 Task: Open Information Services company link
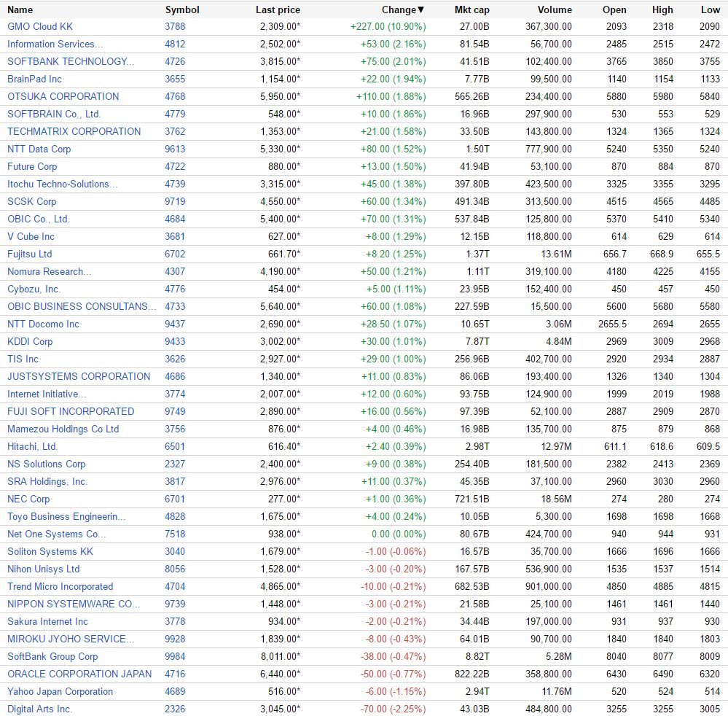(x=55, y=44)
